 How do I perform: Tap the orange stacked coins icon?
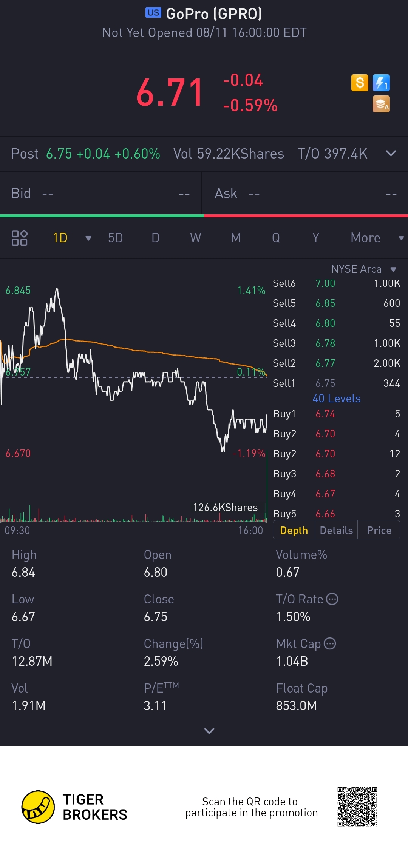[381, 104]
